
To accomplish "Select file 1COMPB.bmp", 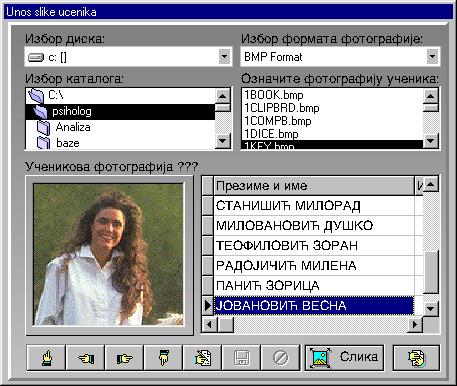I will pyautogui.click(x=332, y=121).
